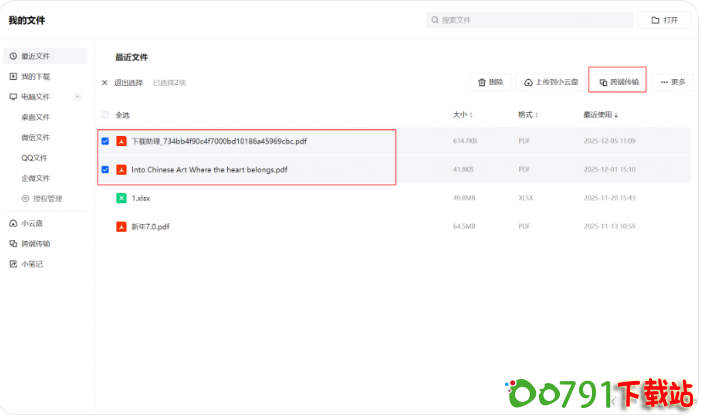
Task: Click the 上传到小云盘 upload button
Action: 551,82
